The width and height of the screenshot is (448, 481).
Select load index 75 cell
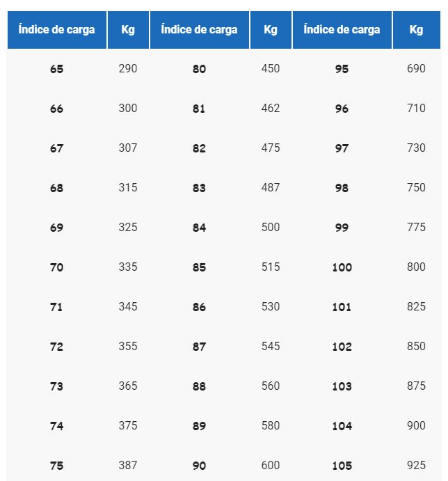[57, 466]
